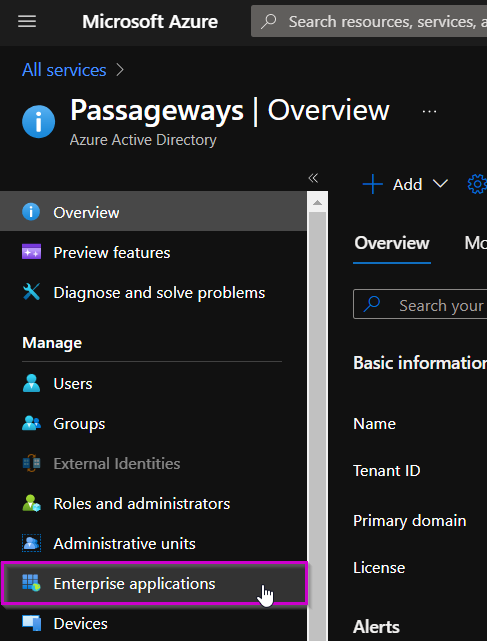The height and width of the screenshot is (641, 487).
Task: Collapse the sidebar with double chevron
Action: 313,178
